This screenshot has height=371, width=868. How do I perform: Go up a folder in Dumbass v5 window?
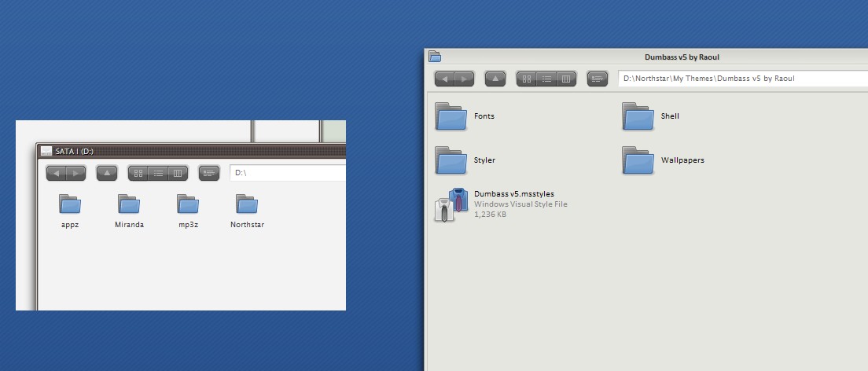tap(495, 79)
